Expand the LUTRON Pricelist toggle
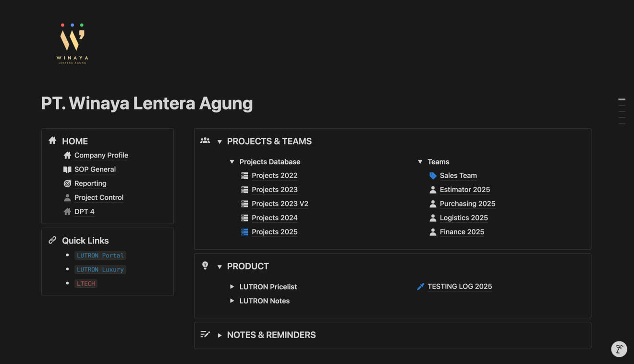This screenshot has width=634, height=364. coord(232,287)
